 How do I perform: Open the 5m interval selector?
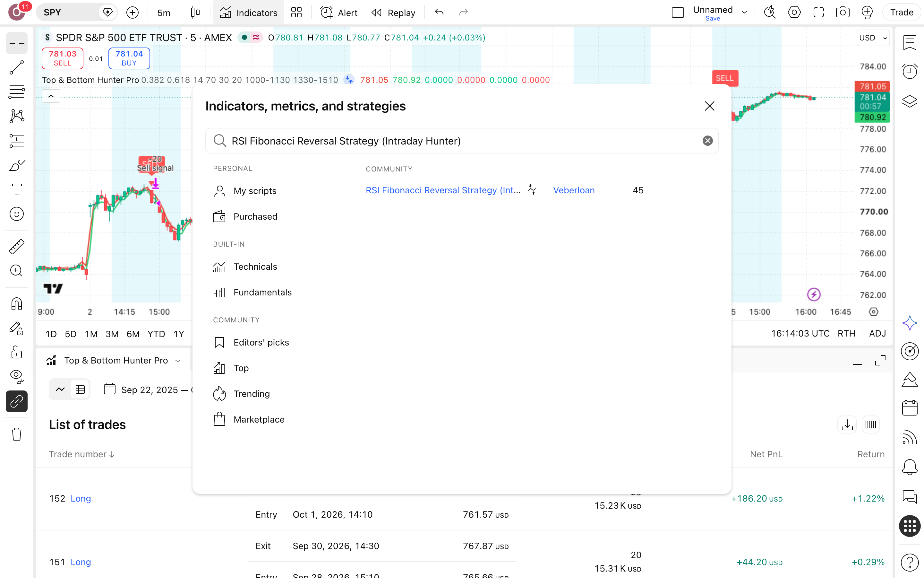click(164, 13)
